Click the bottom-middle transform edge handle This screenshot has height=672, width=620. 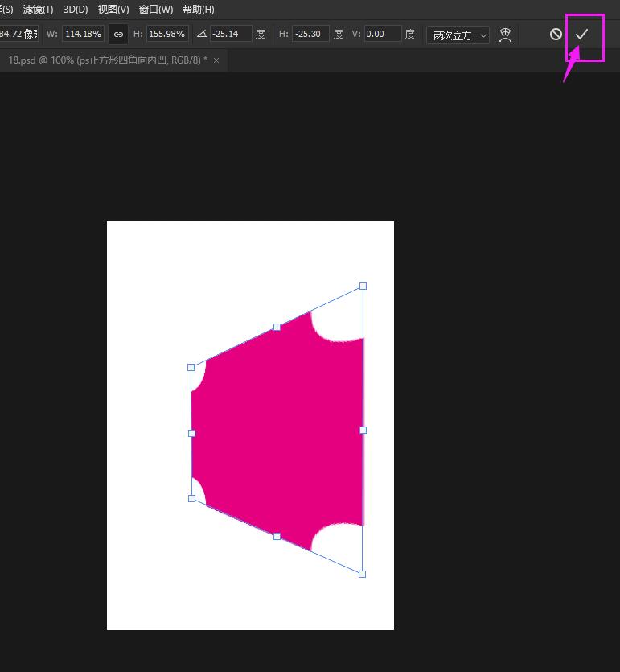(277, 536)
